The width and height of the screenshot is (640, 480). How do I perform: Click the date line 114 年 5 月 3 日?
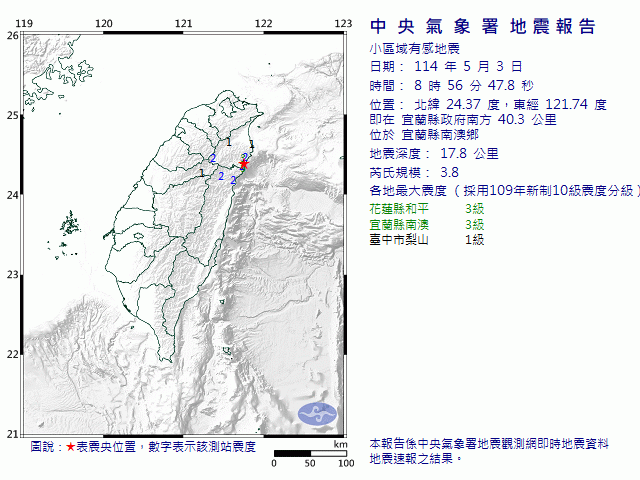tap(446, 67)
